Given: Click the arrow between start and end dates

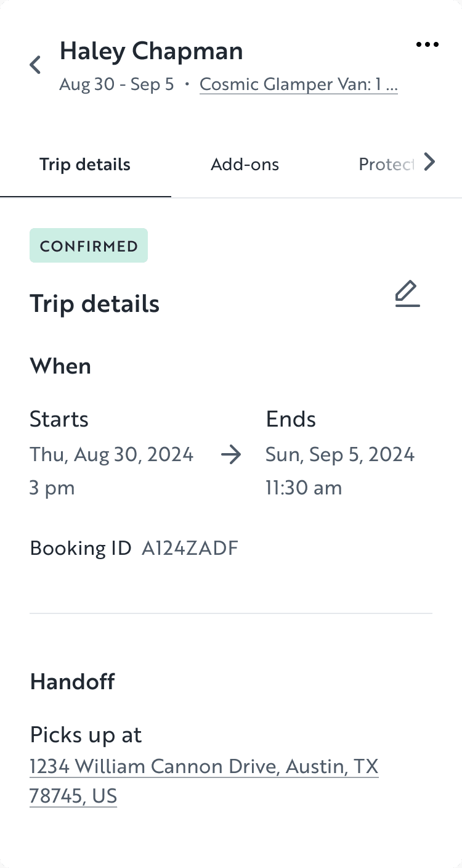Looking at the screenshot, I should click(230, 455).
